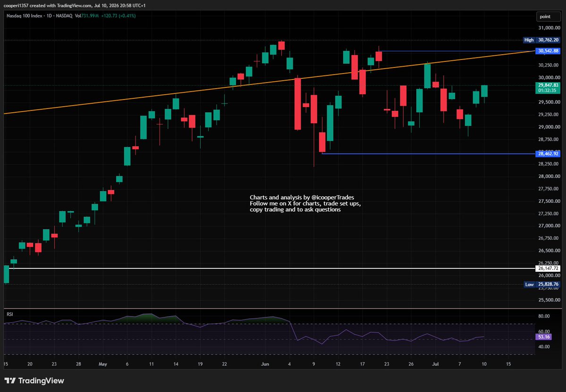
Task: Click the RSI 40.00 axis label
Action: click(544, 347)
